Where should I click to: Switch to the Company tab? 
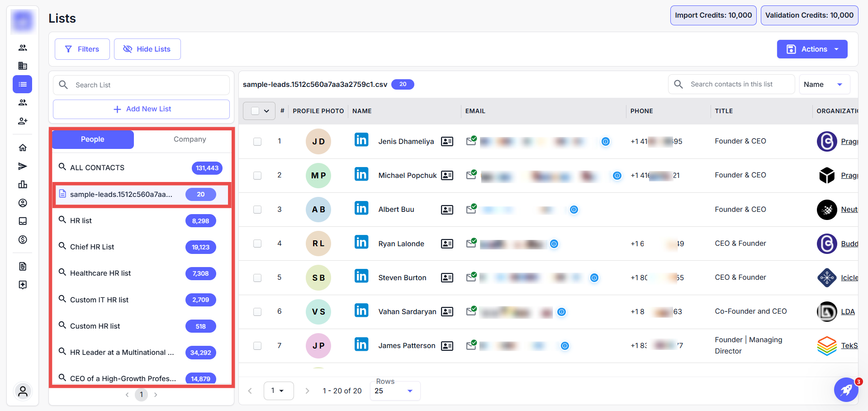pyautogui.click(x=190, y=139)
